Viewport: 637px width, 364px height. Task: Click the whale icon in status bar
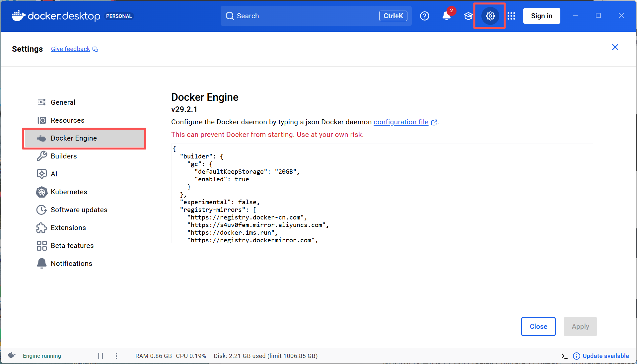click(x=12, y=355)
